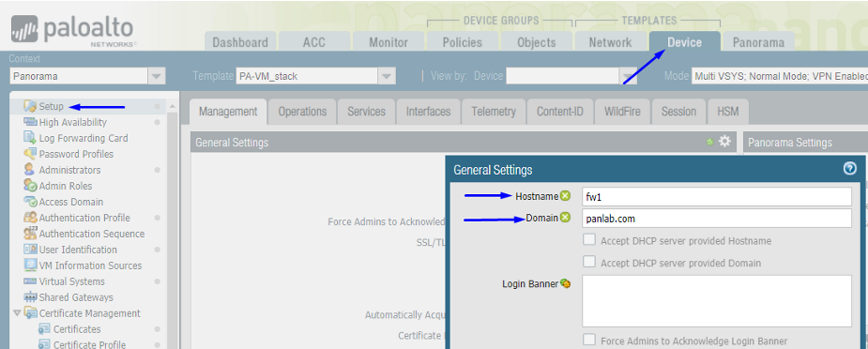Click the Palo Alto Networks logo
The width and height of the screenshot is (868, 349).
72,30
